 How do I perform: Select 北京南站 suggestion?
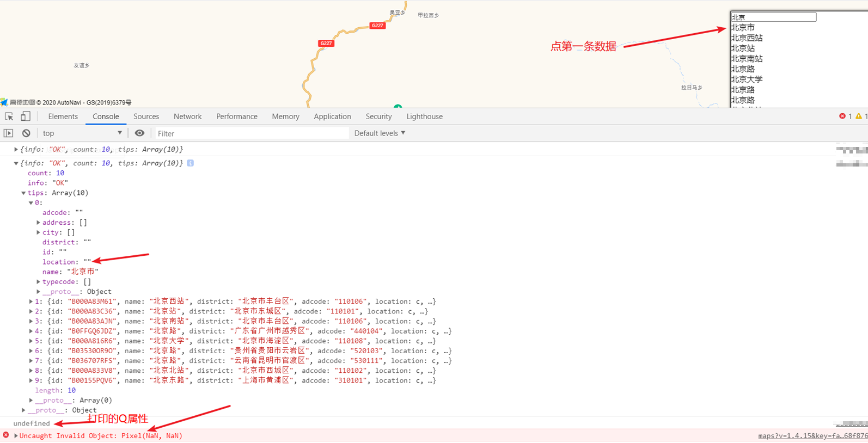coord(747,58)
